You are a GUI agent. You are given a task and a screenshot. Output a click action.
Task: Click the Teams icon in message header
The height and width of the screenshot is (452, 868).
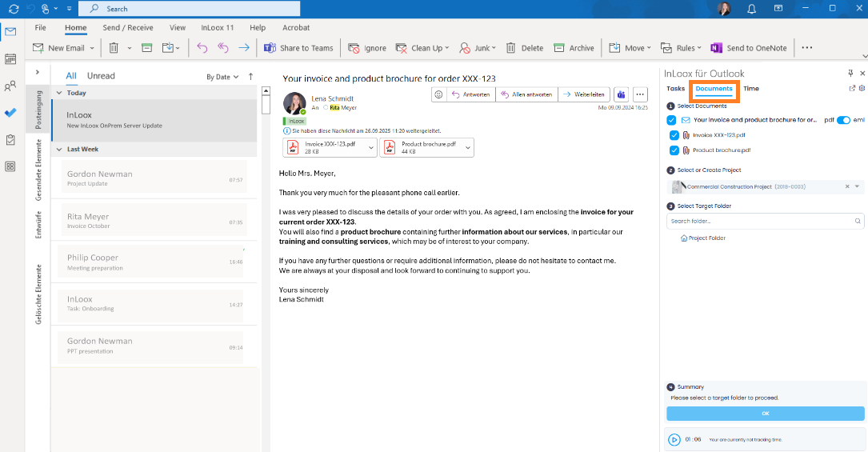pyautogui.click(x=621, y=94)
